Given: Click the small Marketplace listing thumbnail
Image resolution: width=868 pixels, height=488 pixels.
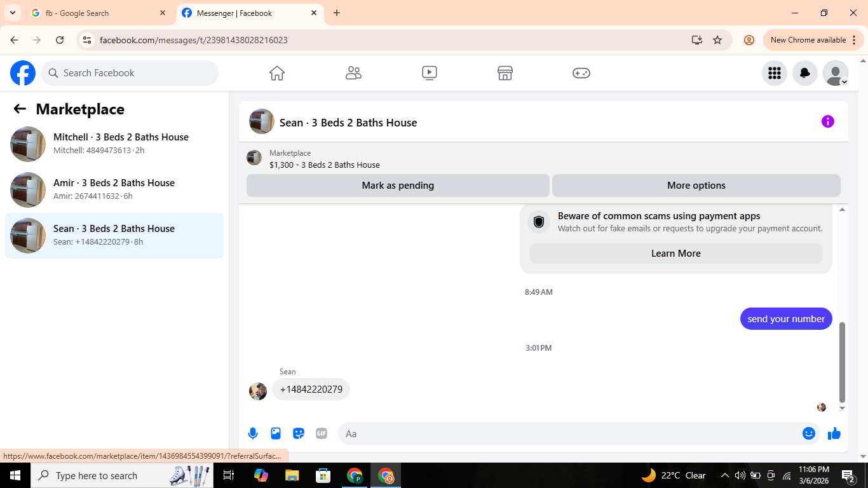Looking at the screenshot, I should pos(254,158).
